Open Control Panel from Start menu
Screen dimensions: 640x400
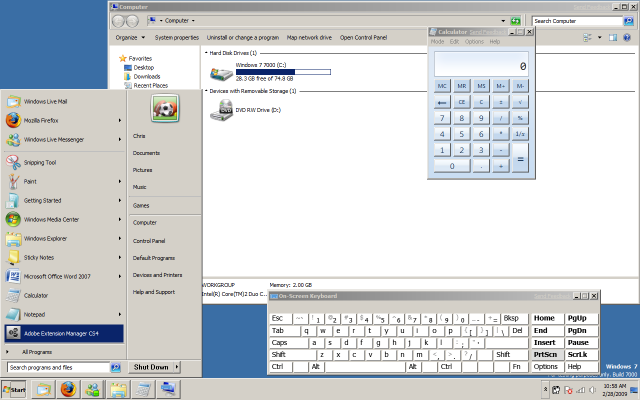pyautogui.click(x=149, y=240)
